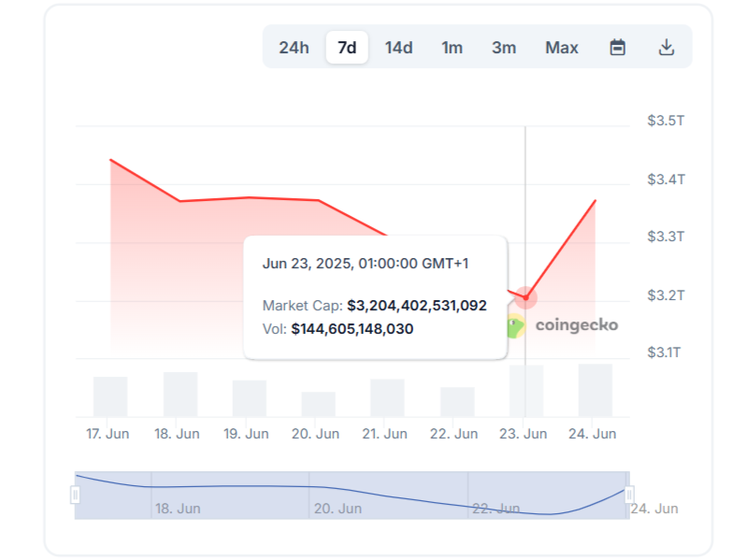Click the 17. Jun volume bar
The width and height of the screenshot is (747, 560).
(x=110, y=396)
